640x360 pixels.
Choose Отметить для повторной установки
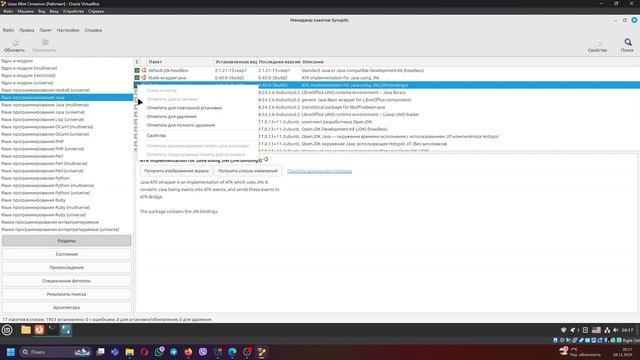pos(198,108)
